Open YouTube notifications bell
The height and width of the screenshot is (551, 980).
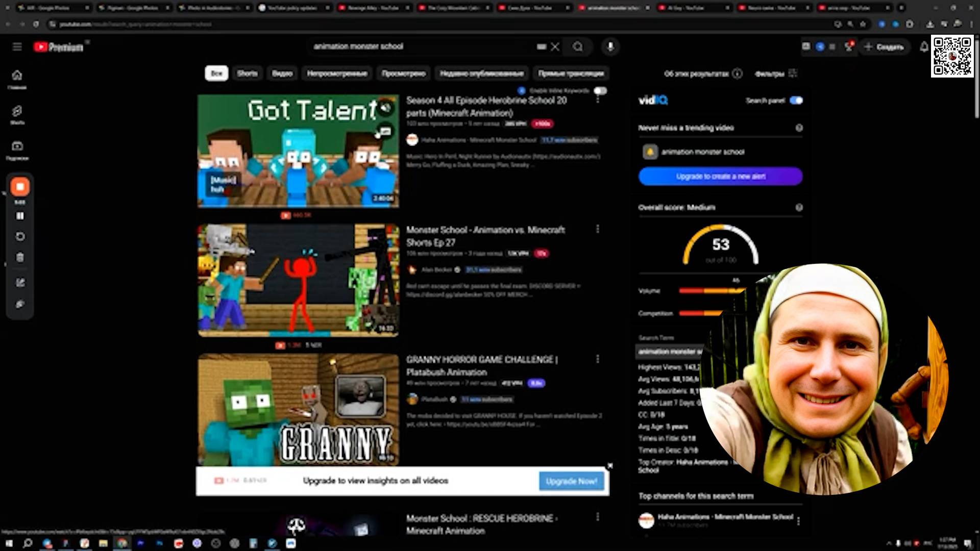tap(924, 46)
